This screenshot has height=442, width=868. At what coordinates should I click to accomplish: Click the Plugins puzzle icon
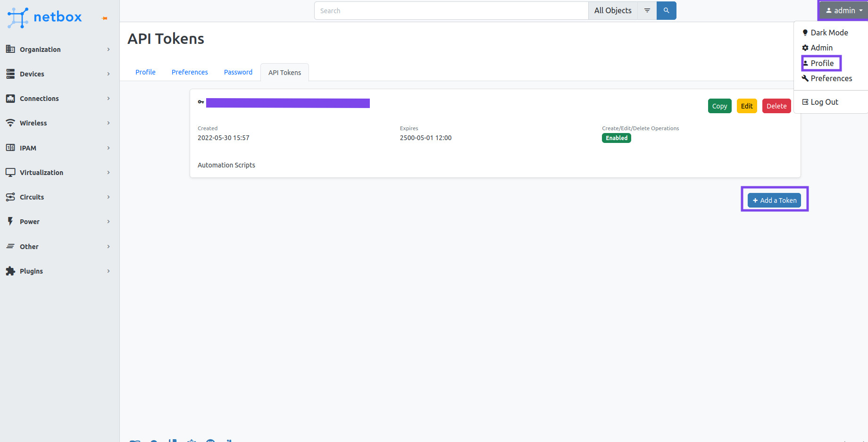pos(10,271)
